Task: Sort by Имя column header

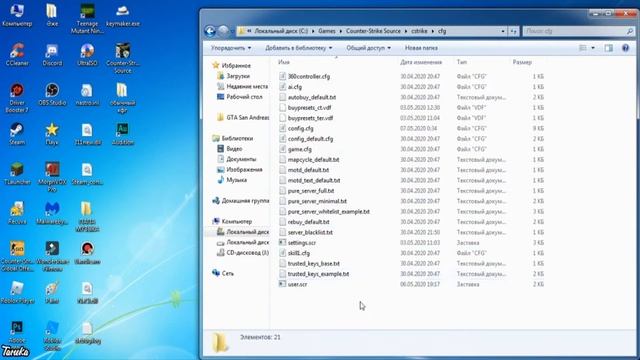Action: (x=284, y=62)
